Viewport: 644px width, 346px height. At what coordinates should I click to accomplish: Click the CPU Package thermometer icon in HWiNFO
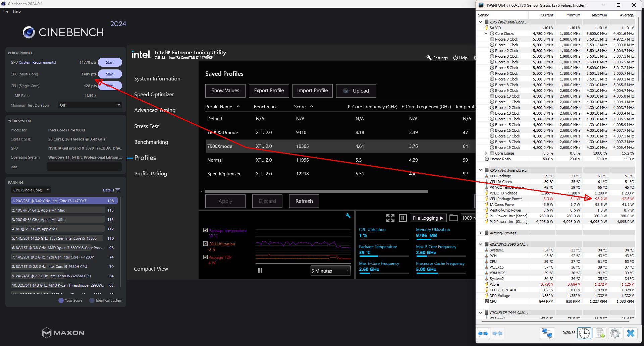click(486, 176)
